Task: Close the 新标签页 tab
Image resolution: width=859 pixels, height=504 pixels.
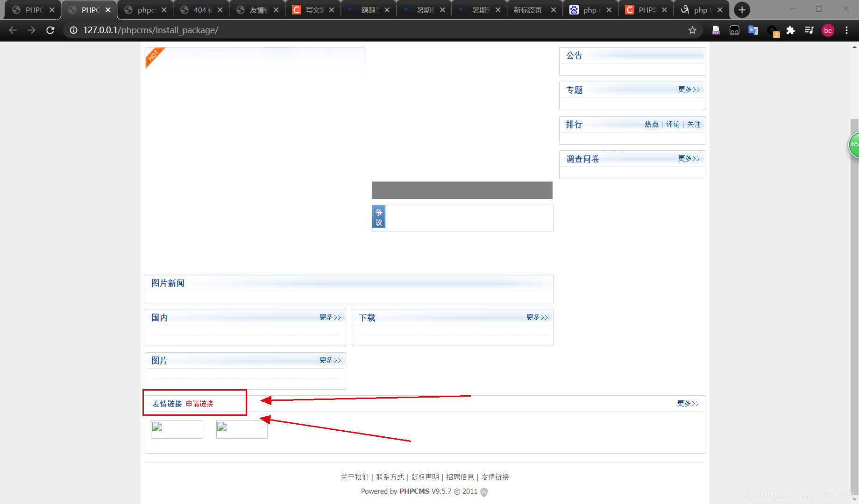Action: [554, 10]
